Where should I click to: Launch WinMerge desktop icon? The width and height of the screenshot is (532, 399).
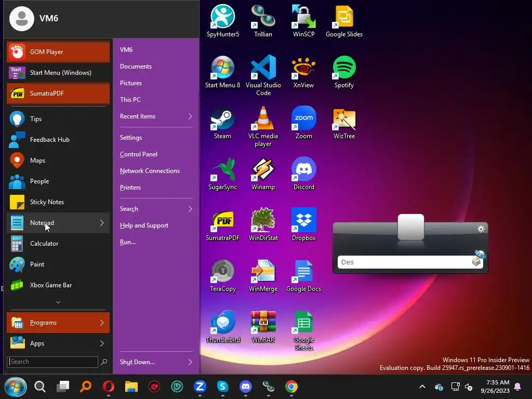[x=263, y=275]
